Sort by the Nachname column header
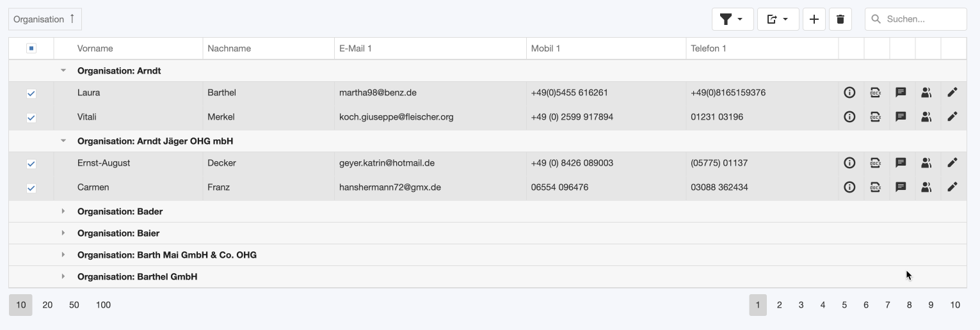 (x=229, y=49)
